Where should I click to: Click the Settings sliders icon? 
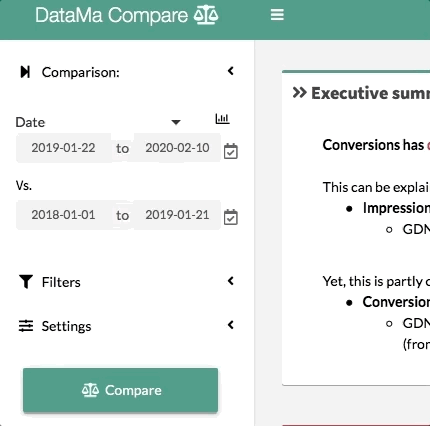[x=26, y=326]
